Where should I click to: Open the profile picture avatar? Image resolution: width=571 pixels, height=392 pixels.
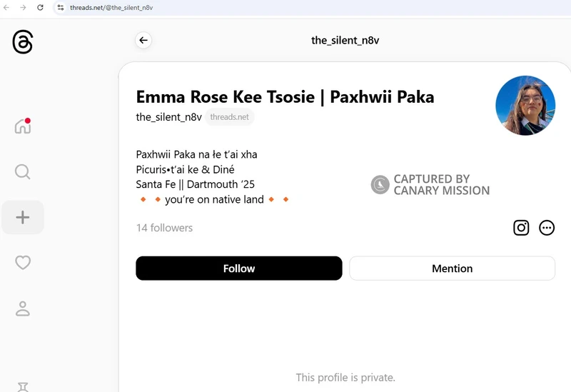(525, 106)
